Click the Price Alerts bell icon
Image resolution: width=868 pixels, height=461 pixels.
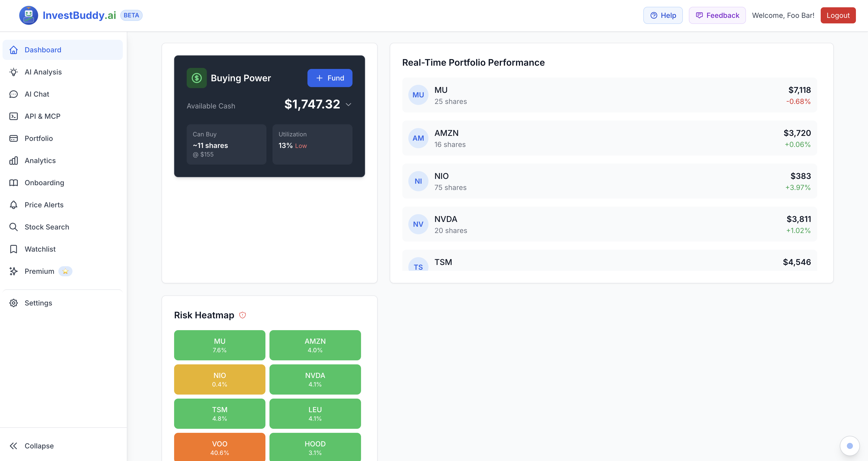pyautogui.click(x=14, y=205)
